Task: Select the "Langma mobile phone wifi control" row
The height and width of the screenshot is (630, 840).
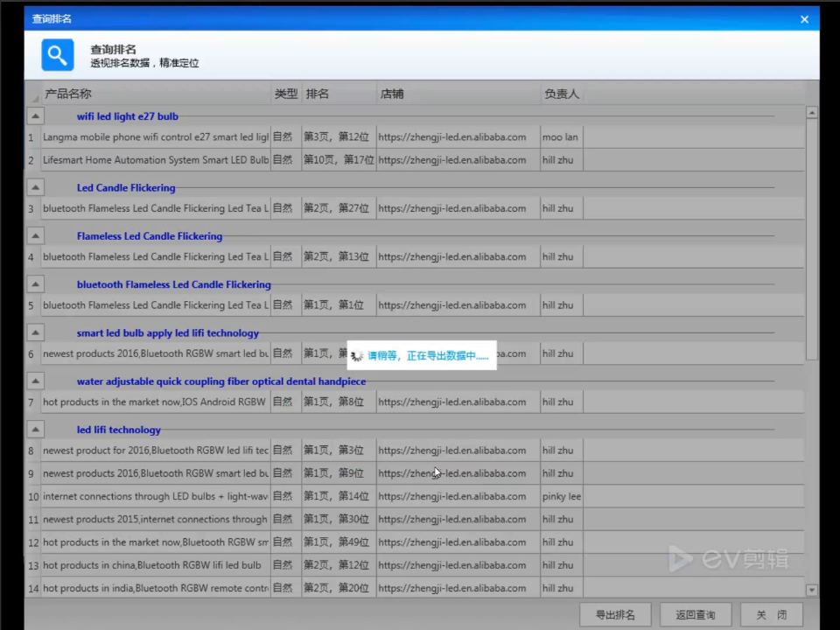Action: coord(416,137)
